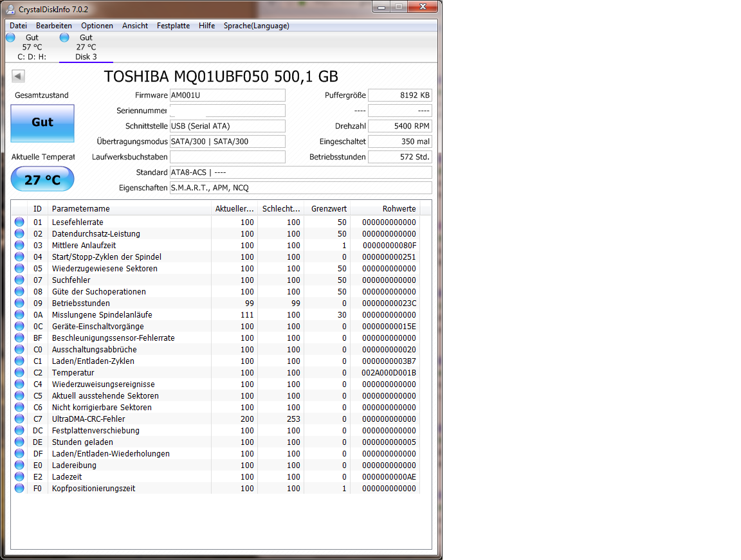Open the Optionen menu
741x560 pixels.
pyautogui.click(x=97, y=26)
